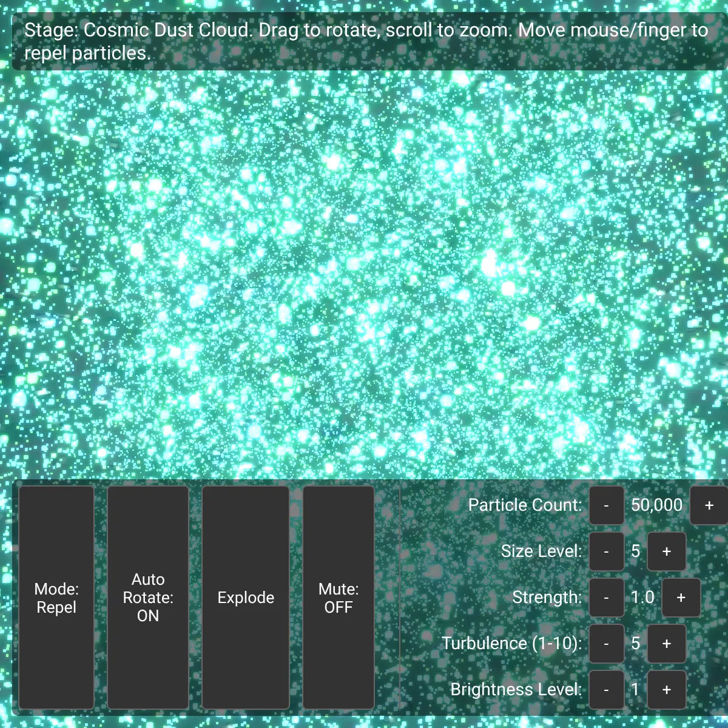Increase Brightness Level with plus button
Image resolution: width=728 pixels, height=728 pixels.
pos(667,690)
